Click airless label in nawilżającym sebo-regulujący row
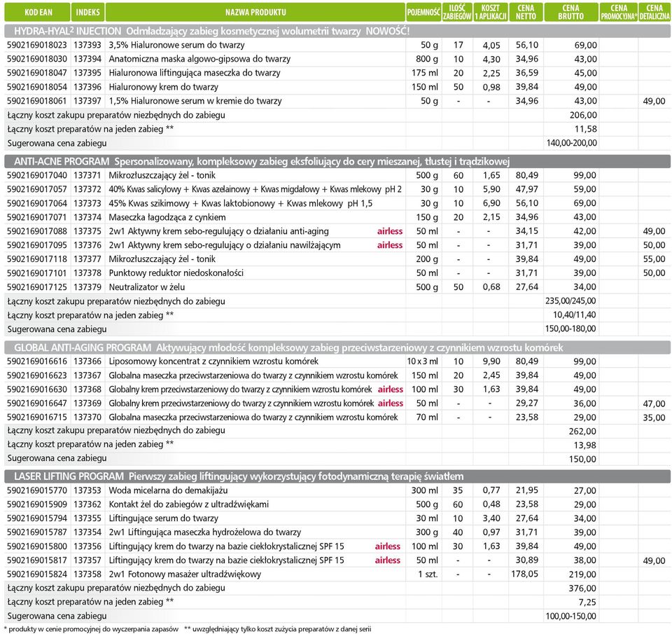The width and height of the screenshot is (672, 634). 390,245
